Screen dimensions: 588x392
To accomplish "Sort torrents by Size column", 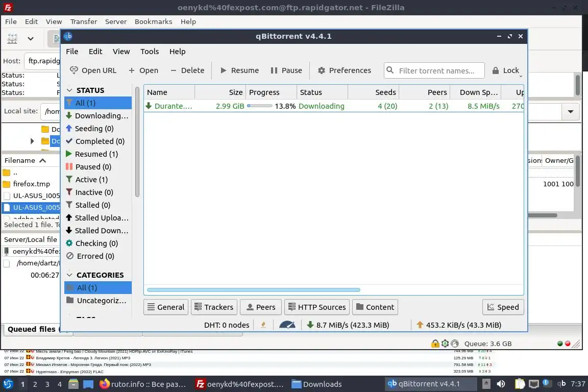I will tap(220, 92).
